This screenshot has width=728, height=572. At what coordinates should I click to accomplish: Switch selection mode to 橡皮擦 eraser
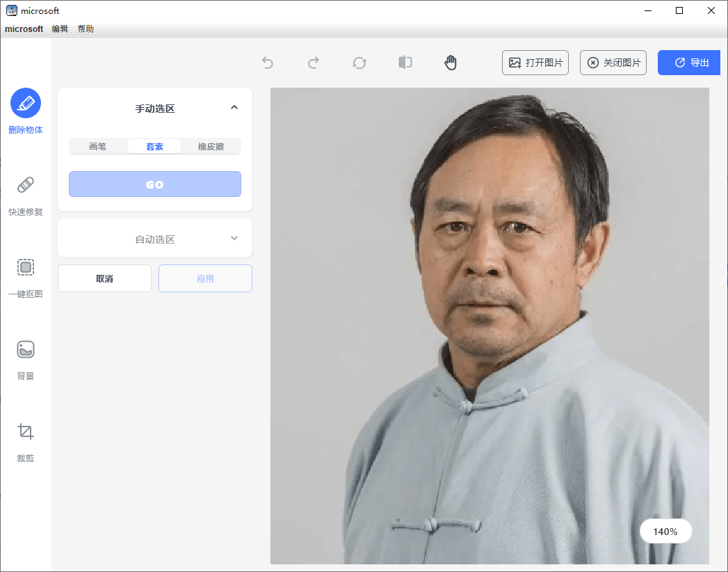[x=211, y=146]
